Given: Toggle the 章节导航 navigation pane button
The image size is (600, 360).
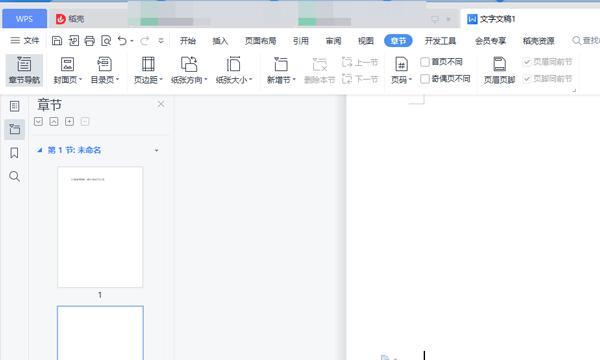Looking at the screenshot, I should (24, 70).
